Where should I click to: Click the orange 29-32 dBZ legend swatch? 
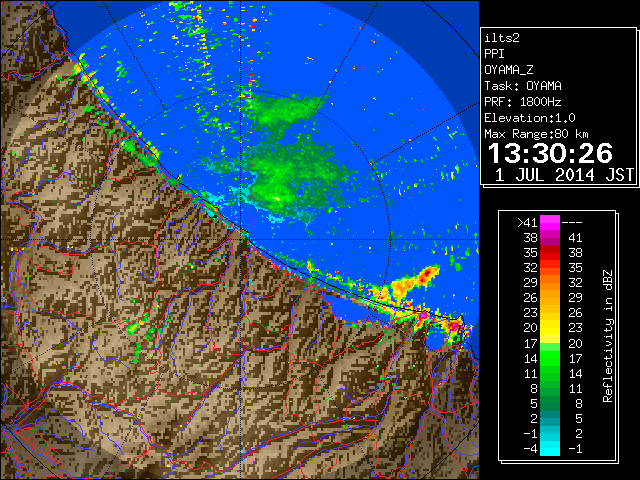pos(550,282)
